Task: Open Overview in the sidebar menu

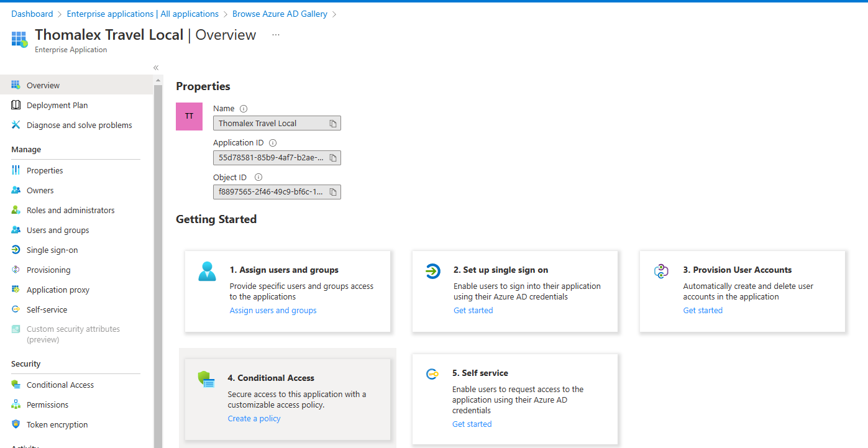Action: (76, 85)
